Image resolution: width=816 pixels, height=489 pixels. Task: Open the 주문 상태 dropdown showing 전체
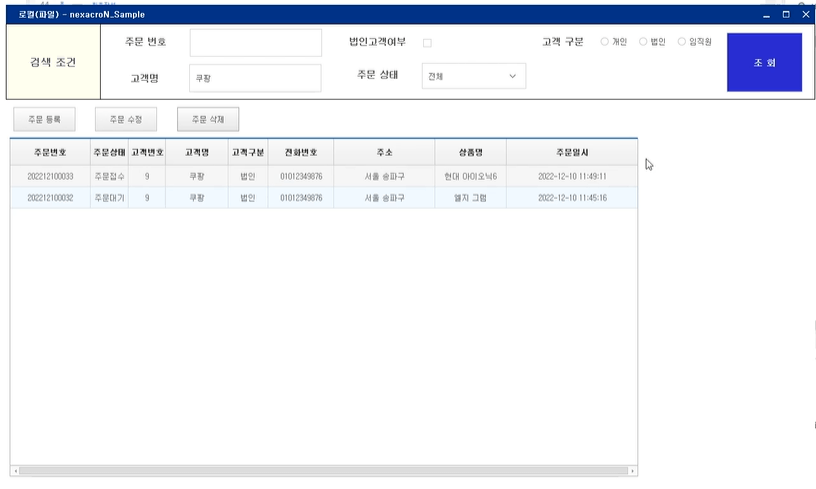pos(474,76)
